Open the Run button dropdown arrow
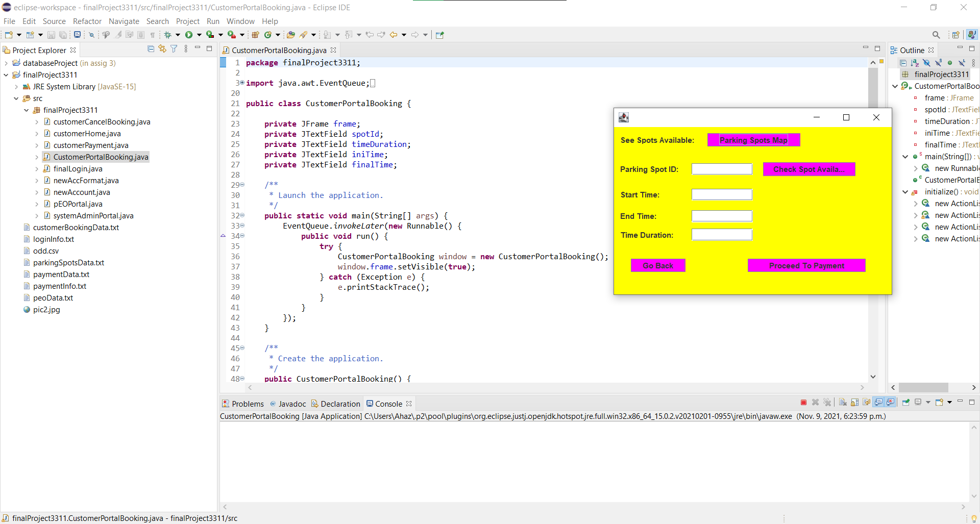980x524 pixels. [199, 34]
